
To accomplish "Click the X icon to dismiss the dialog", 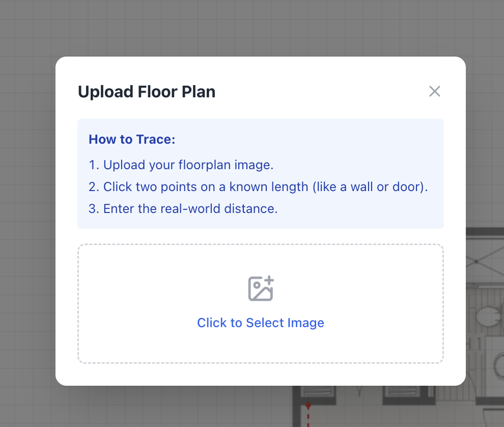I will pos(435,91).
